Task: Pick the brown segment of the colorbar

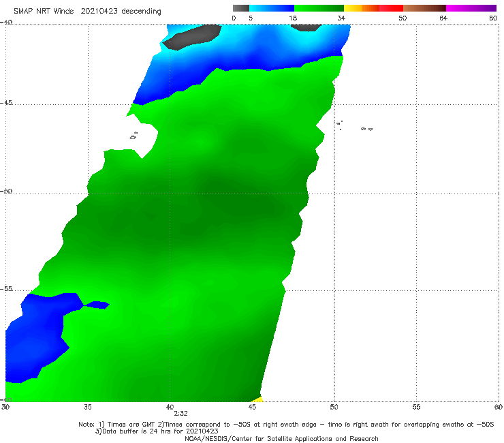Action: (x=424, y=8)
